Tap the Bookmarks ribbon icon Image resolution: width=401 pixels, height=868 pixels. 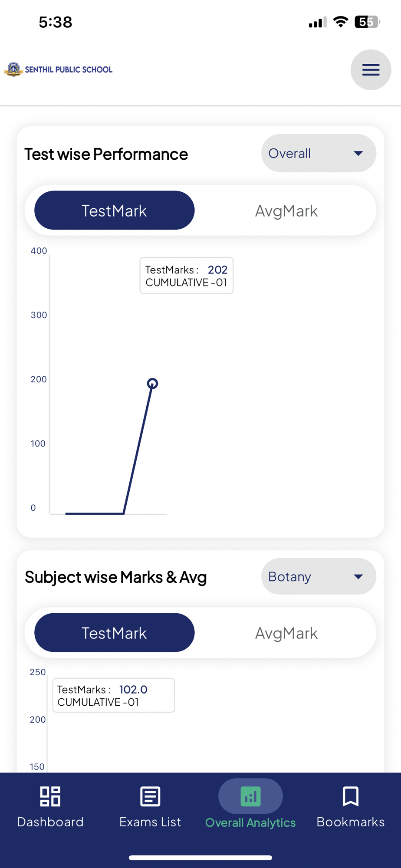pyautogui.click(x=350, y=796)
